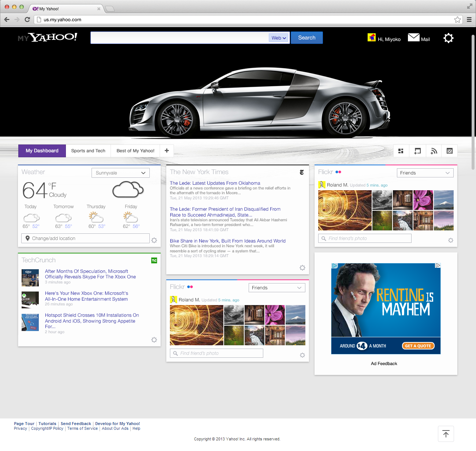Click today's cloudy weather icon

click(31, 218)
